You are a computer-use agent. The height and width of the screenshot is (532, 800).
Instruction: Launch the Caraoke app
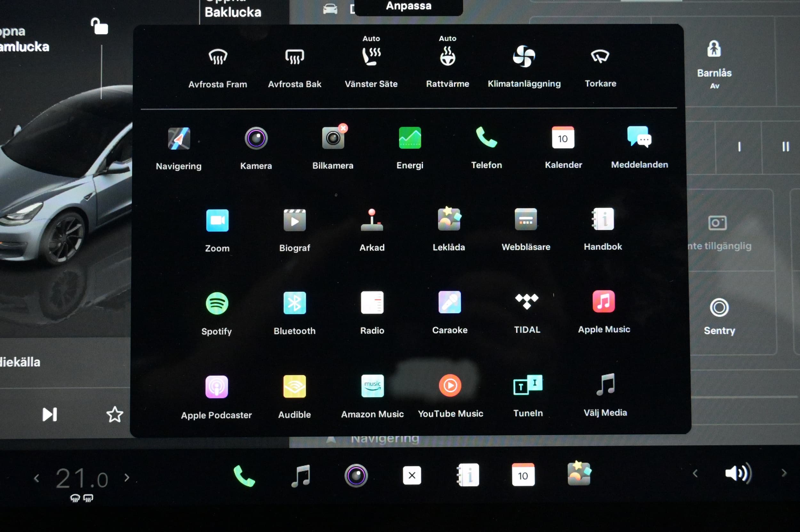coord(450,302)
